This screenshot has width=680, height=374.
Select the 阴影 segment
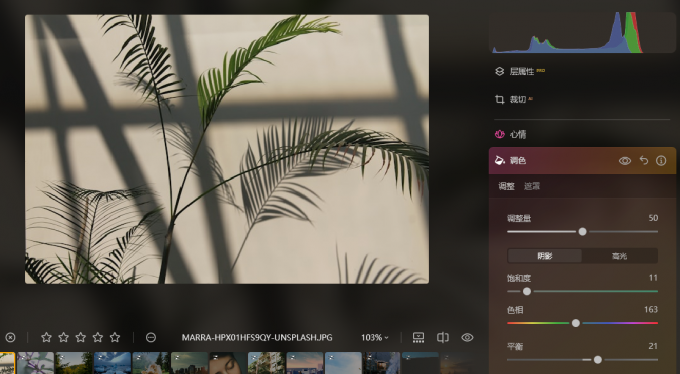point(545,256)
